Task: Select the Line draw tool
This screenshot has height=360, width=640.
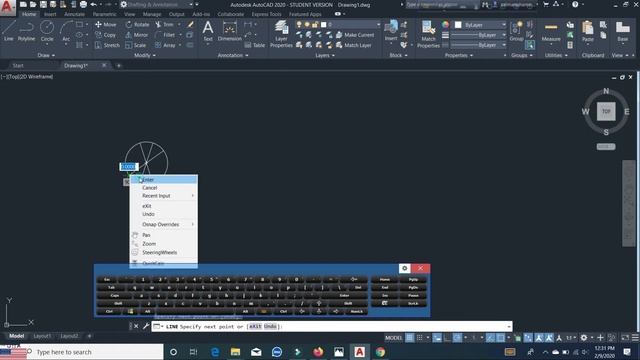Action: [9, 31]
